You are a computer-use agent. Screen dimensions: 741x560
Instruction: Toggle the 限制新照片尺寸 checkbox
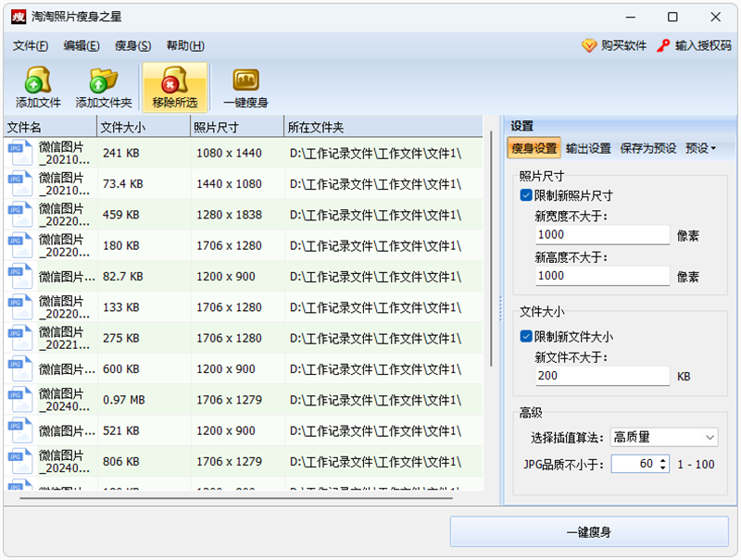click(x=525, y=195)
